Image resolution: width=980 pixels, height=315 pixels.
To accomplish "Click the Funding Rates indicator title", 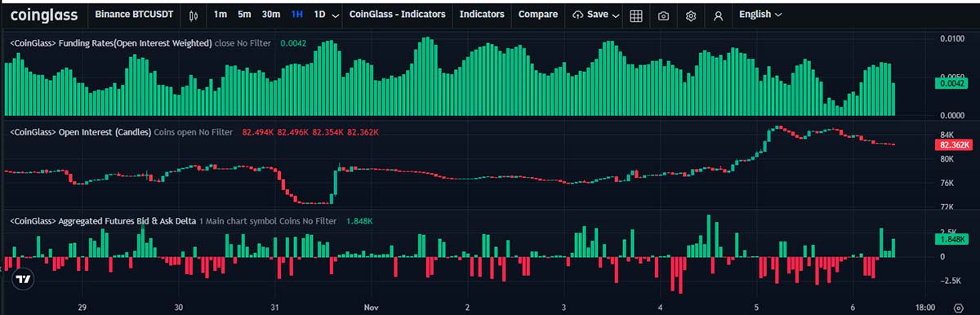I will [x=110, y=43].
